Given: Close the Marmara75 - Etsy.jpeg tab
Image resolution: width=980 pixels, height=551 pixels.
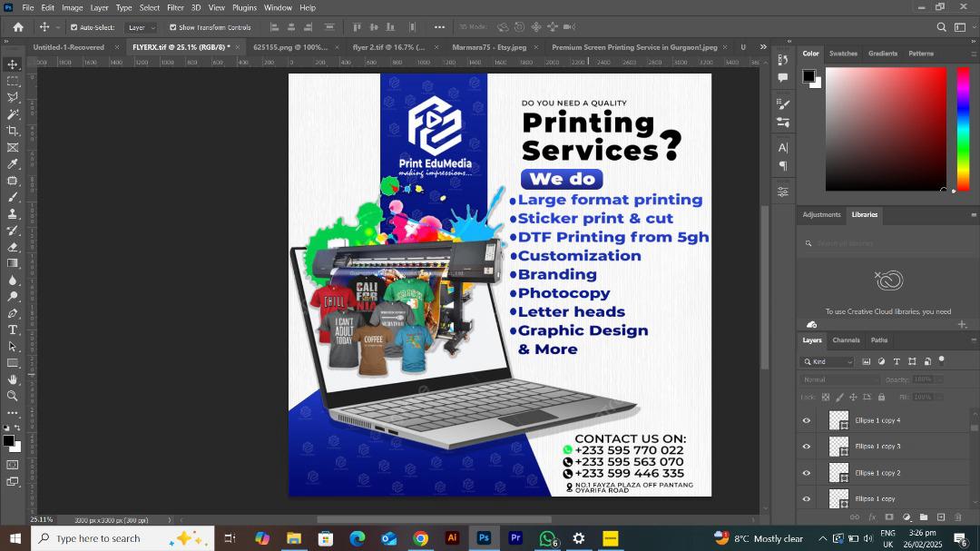Looking at the screenshot, I should pyautogui.click(x=535, y=47).
